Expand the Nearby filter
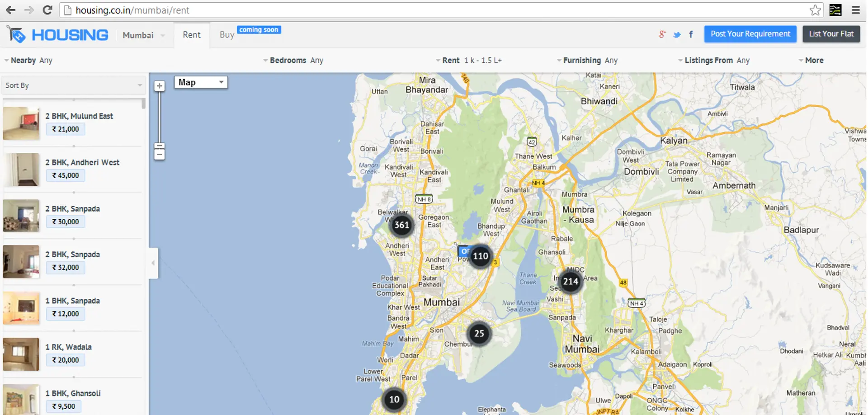The height and width of the screenshot is (415, 868). [x=28, y=60]
